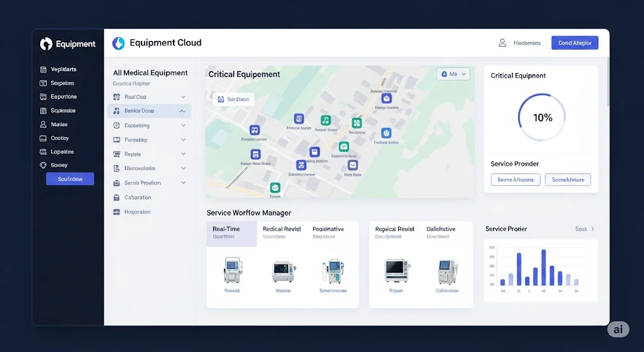The height and width of the screenshot is (352, 644).
Task: Click the Cond Ahegior button
Action: [x=575, y=43]
